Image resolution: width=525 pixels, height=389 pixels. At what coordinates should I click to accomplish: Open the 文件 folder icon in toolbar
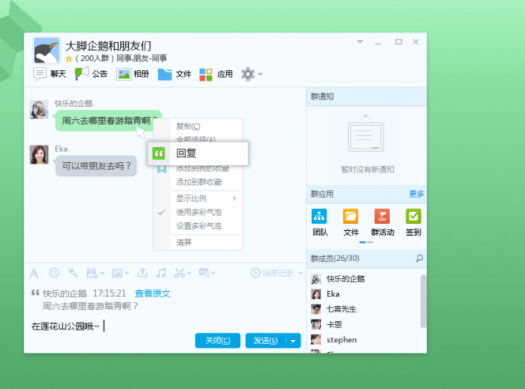click(x=165, y=74)
